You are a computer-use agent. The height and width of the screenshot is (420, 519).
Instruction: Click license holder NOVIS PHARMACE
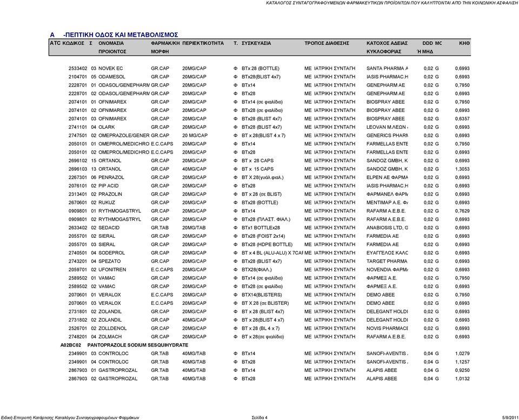387,328
